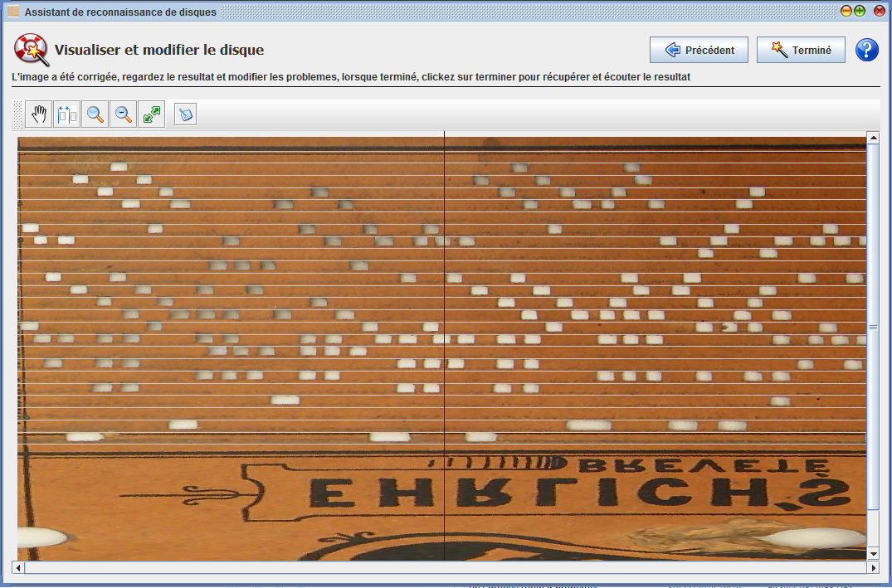Click Terminé to finish the wizard

(801, 50)
